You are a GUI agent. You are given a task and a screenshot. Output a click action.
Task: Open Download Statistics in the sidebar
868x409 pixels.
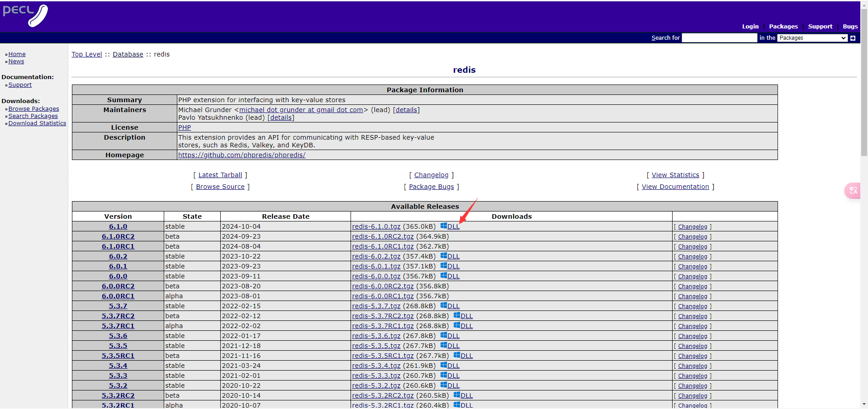tap(37, 123)
